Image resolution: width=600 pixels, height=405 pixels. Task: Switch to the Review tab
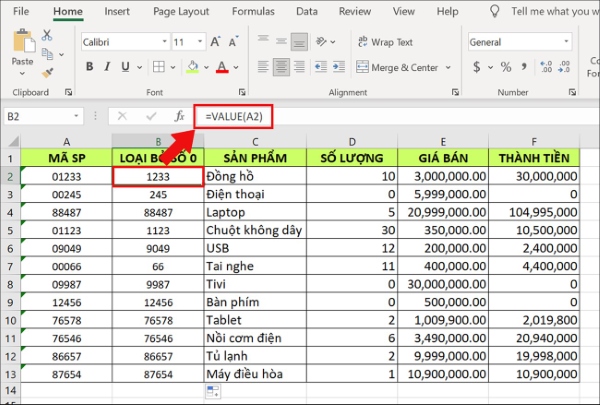pos(355,11)
